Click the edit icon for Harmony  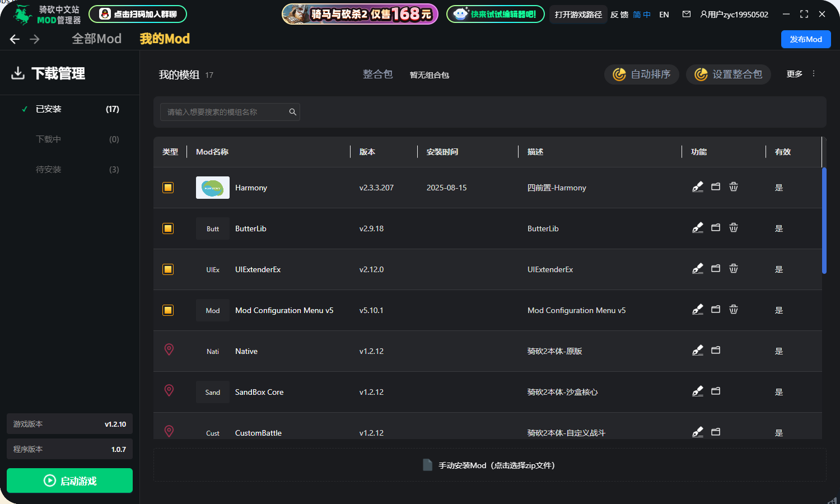(x=698, y=186)
